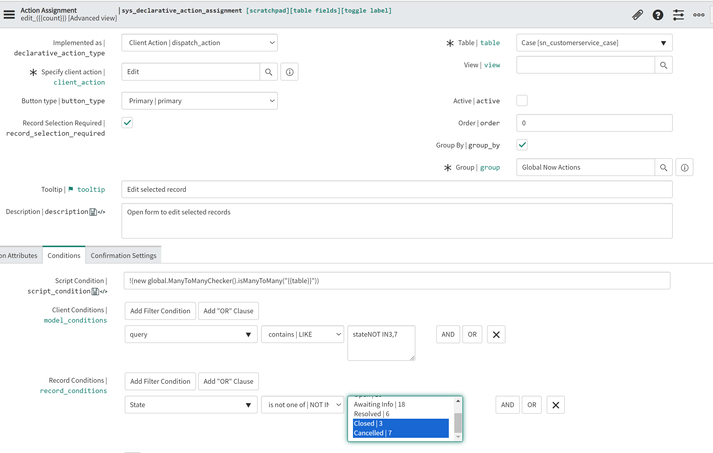The height and width of the screenshot is (453, 713).
Task: Click lookup magnifier for View field
Action: tap(663, 65)
